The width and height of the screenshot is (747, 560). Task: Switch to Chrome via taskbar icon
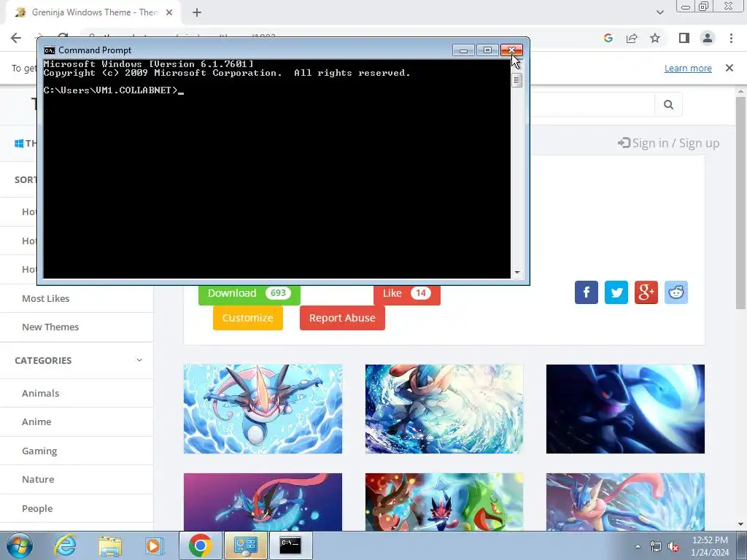coord(200,545)
